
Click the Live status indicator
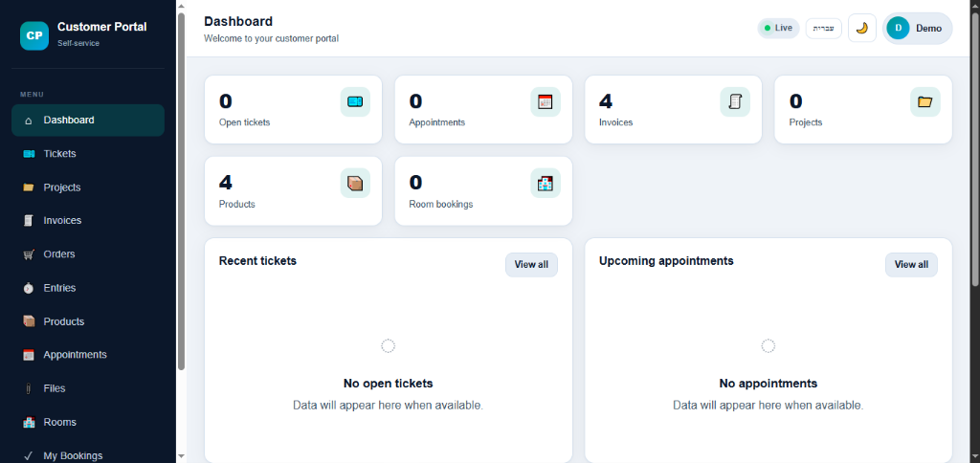(778, 28)
